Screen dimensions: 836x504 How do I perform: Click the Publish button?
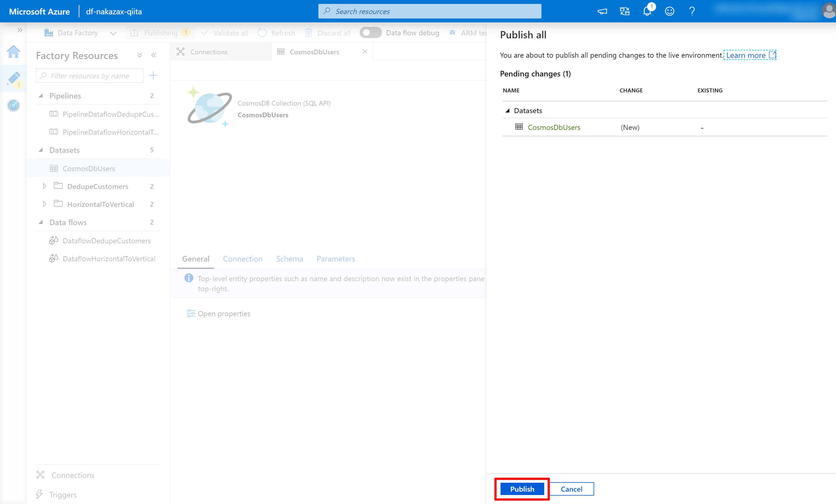[522, 489]
